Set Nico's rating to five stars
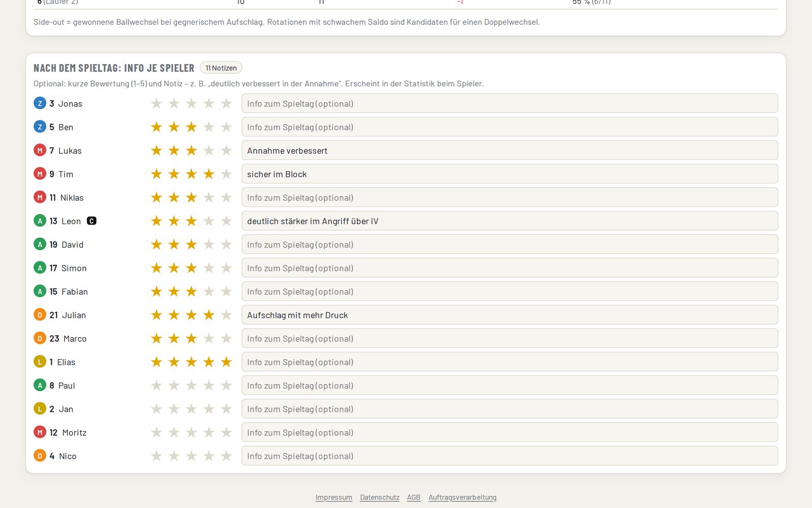 click(x=226, y=456)
